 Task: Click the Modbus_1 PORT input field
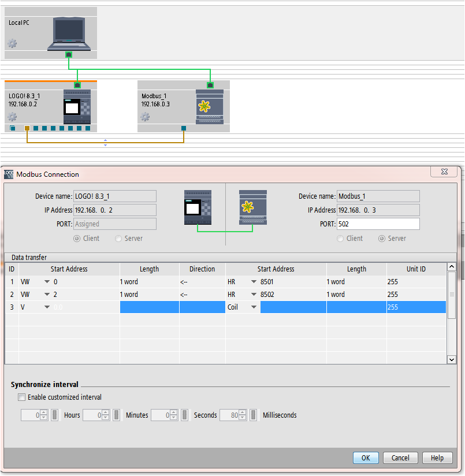[x=378, y=224]
